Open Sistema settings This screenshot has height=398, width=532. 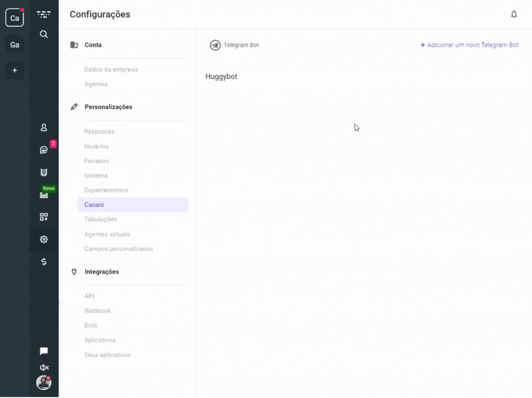coord(96,176)
